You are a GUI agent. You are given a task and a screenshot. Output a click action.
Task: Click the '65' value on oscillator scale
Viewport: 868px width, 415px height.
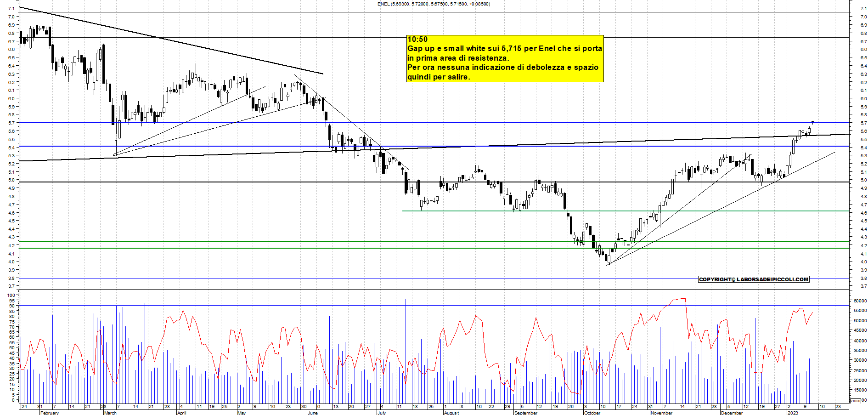tap(12, 332)
